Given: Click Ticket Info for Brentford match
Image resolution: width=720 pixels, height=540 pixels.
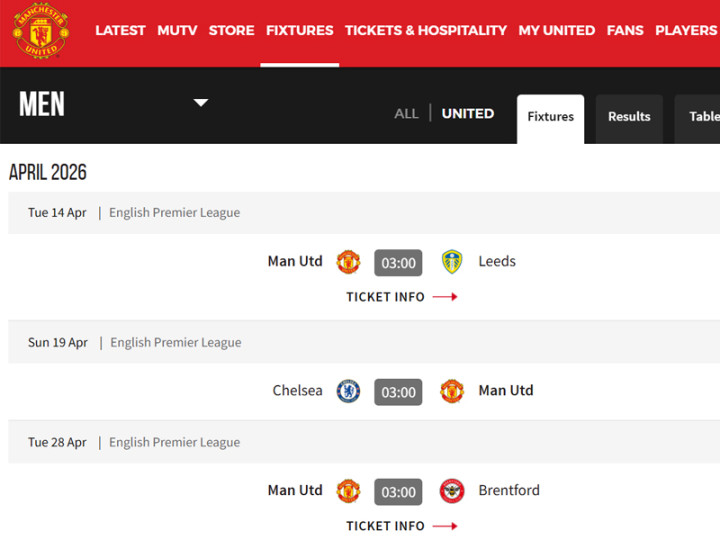Looking at the screenshot, I should pos(386,526).
